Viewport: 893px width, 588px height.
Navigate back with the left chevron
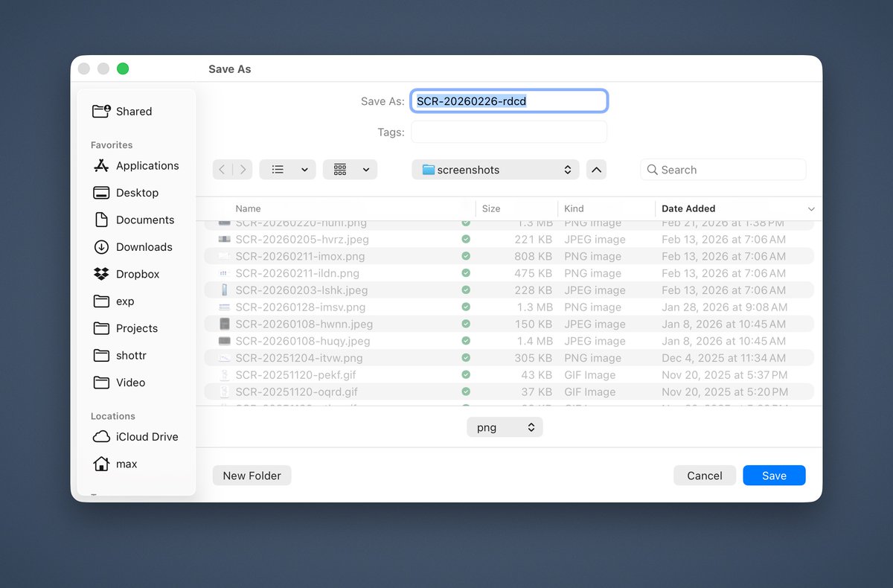click(x=223, y=170)
